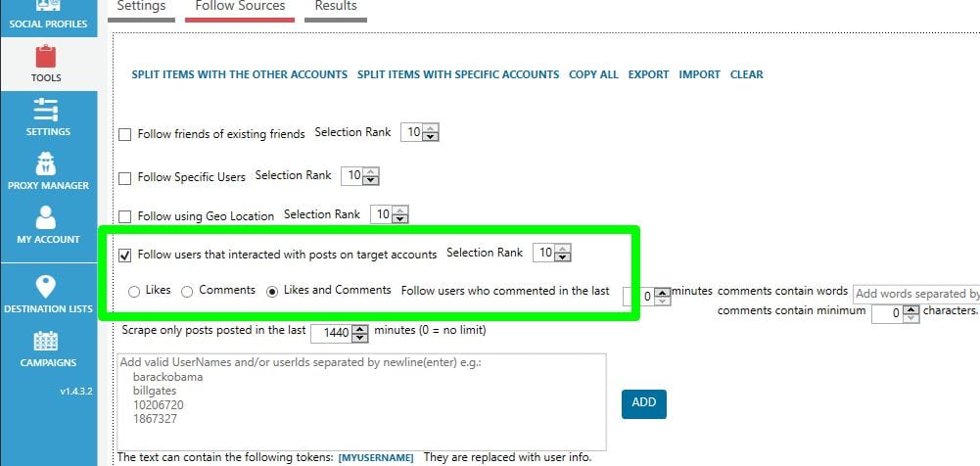Click the ADD button

pos(644,403)
